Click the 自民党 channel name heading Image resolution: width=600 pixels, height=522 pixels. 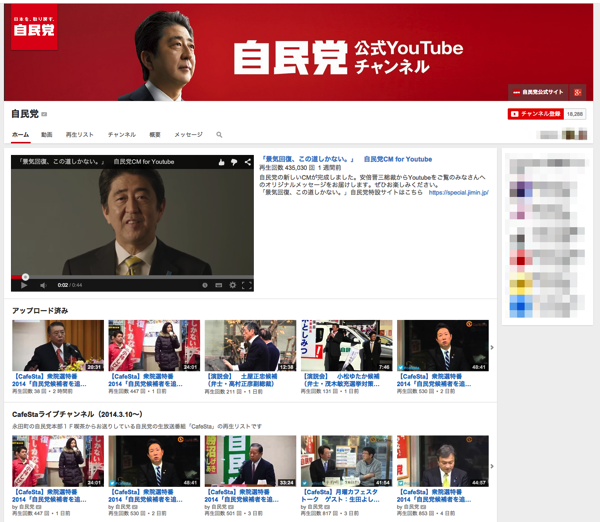25,114
